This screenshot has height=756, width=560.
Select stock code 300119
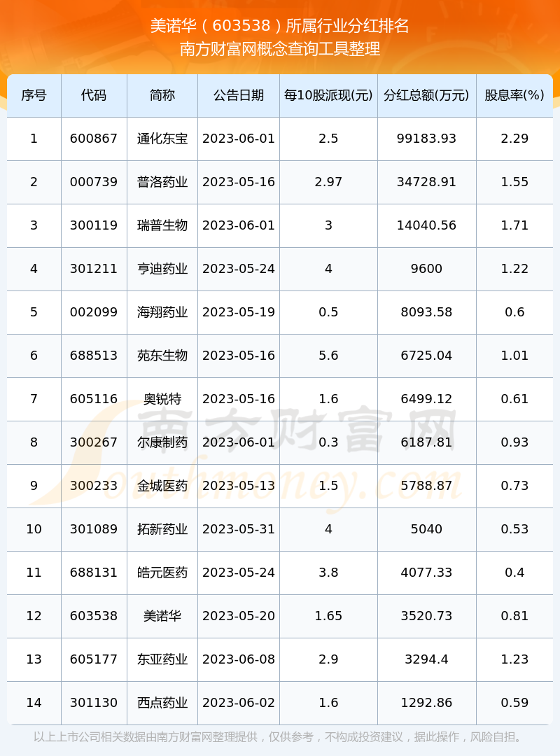tap(94, 225)
